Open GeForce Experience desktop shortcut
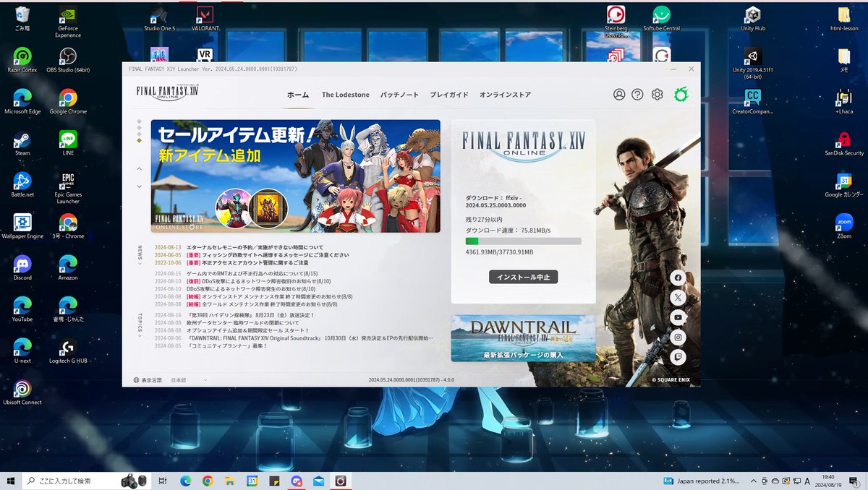Image resolution: width=868 pixels, height=490 pixels. coord(68,21)
